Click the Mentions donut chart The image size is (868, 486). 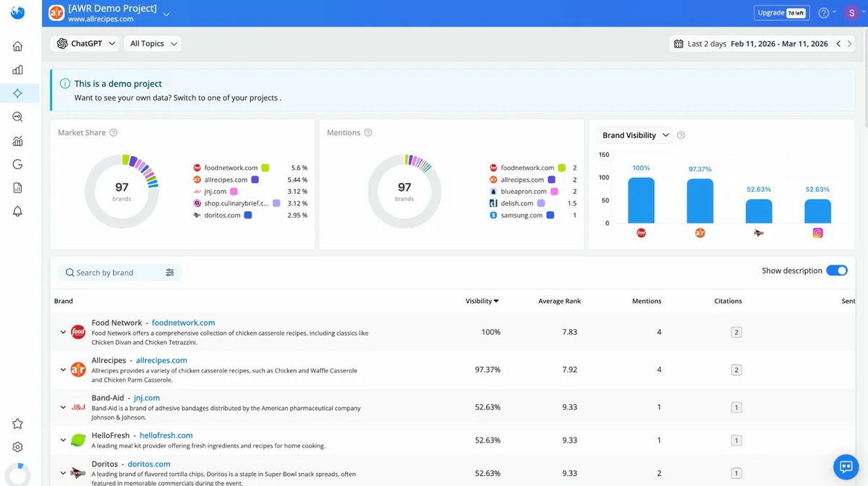coord(404,192)
